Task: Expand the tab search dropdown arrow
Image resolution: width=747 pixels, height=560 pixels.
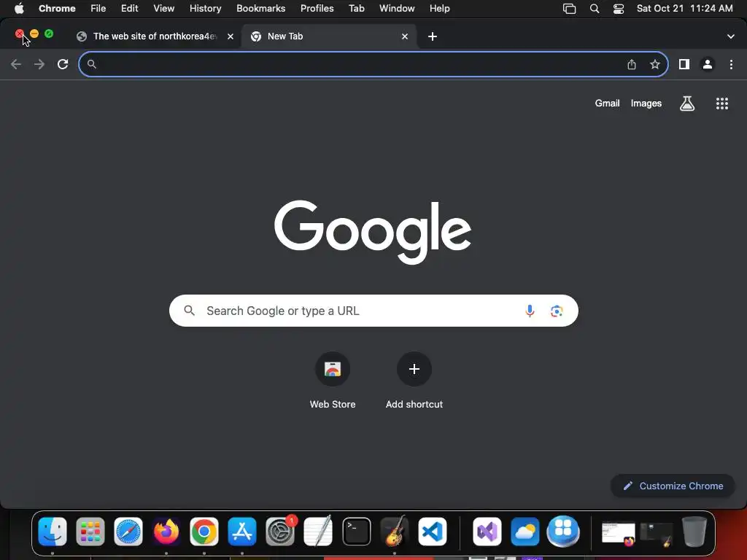Action: (x=731, y=36)
